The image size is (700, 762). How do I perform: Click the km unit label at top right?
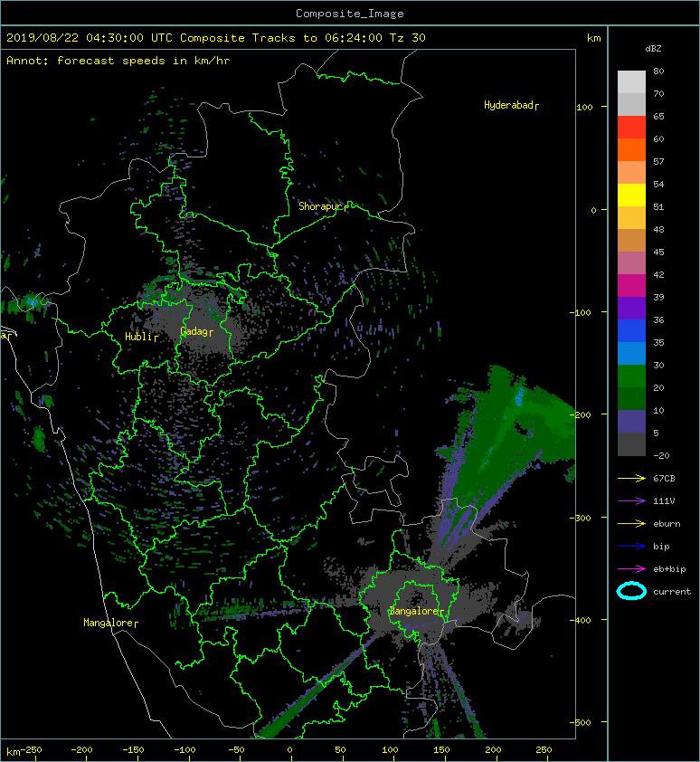[x=593, y=38]
